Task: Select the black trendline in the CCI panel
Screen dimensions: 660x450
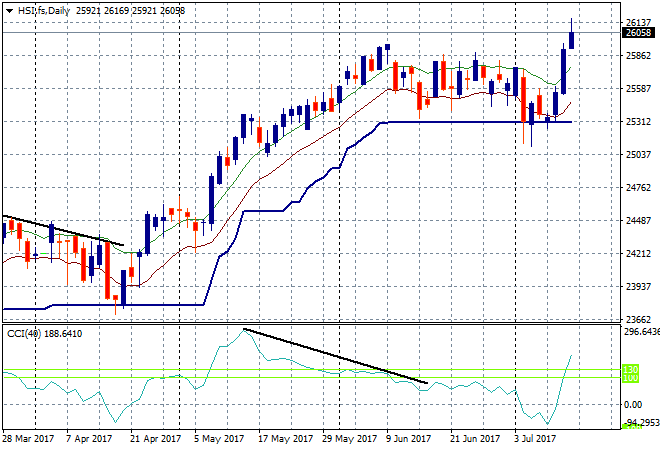Action: (335, 355)
